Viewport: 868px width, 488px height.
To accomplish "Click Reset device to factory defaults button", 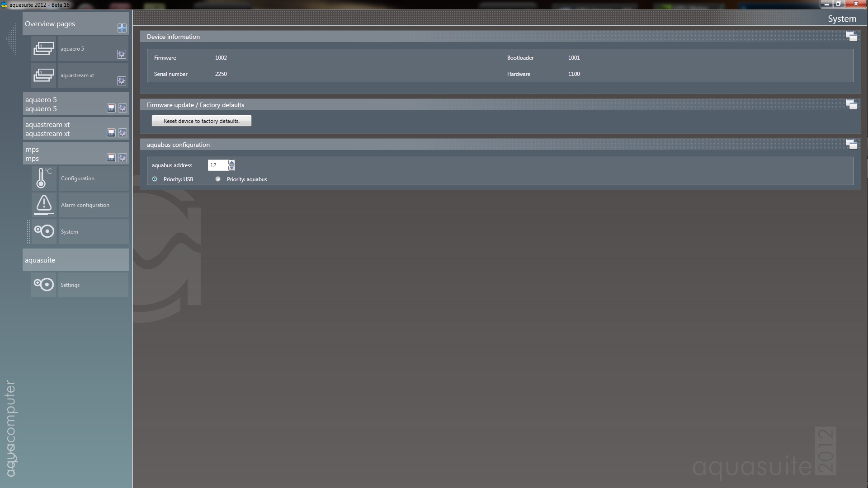I will (x=202, y=121).
